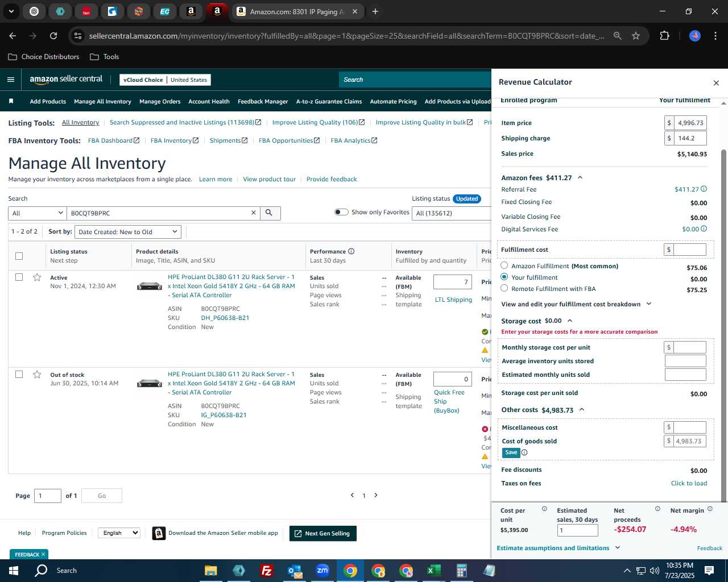This screenshot has height=582, width=728.
Task: Open Manage All Inventory menu item
Action: coord(102,102)
